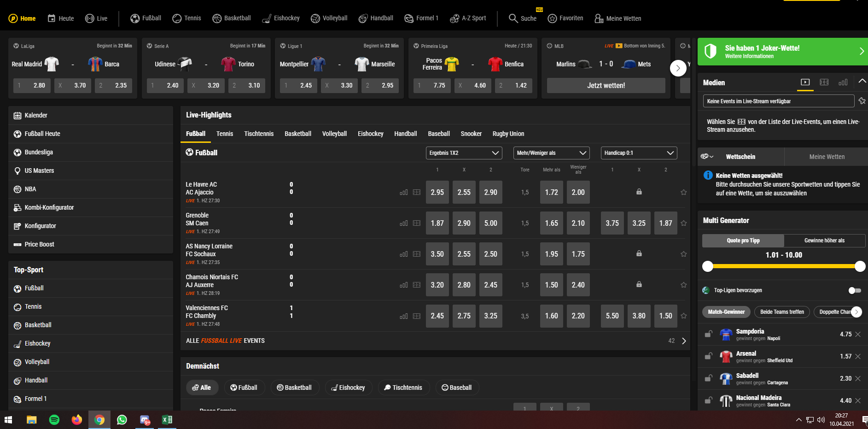Switch Medien panel to statistics icon
The height and width of the screenshot is (429, 868).
pyautogui.click(x=843, y=82)
